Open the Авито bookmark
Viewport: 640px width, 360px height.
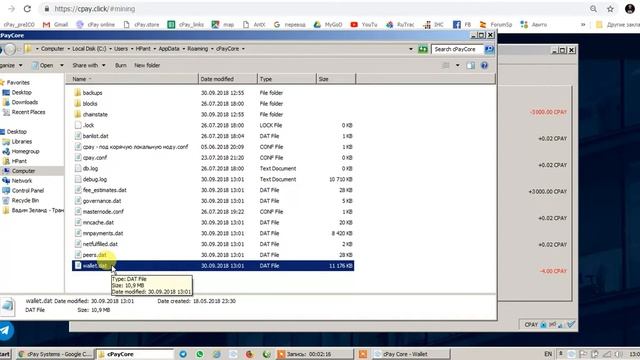click(x=533, y=24)
